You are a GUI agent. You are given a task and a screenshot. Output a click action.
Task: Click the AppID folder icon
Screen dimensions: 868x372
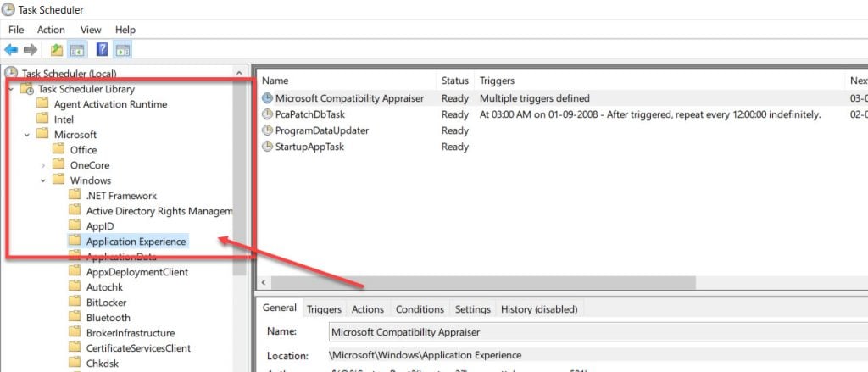pos(75,226)
